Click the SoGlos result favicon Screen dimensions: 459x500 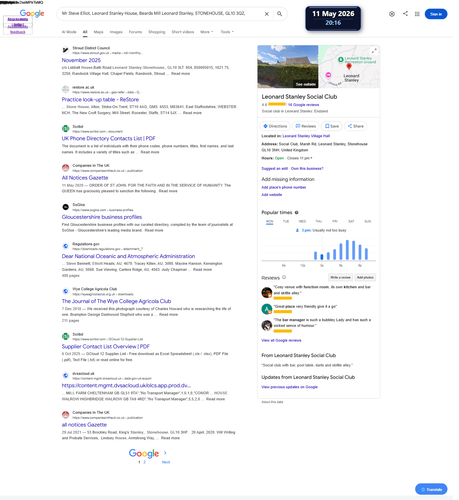point(66,207)
